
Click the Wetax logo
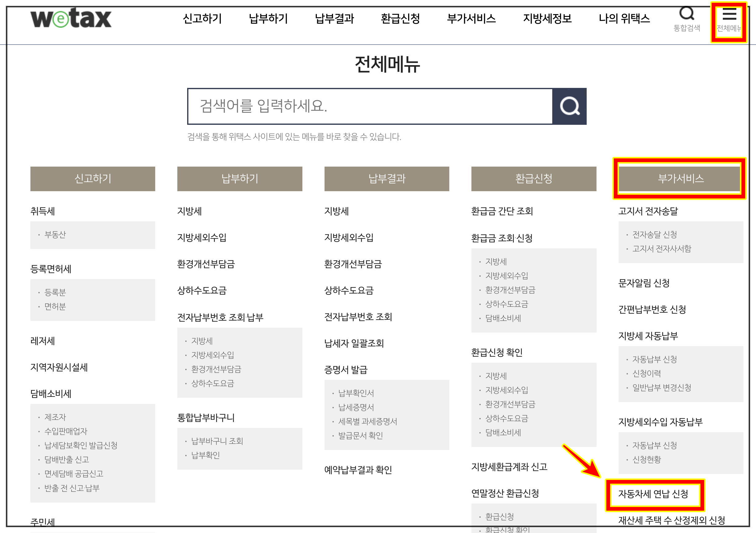click(x=71, y=18)
